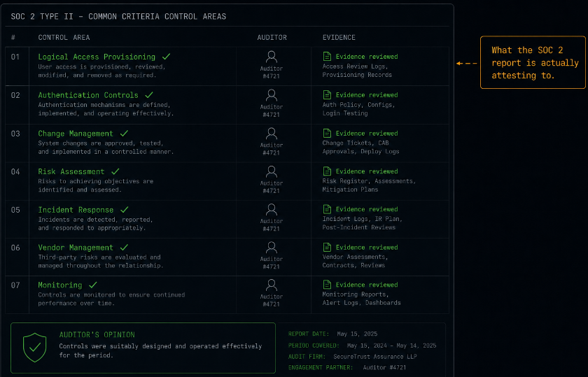Click the checkmark beside Monitoring
588x377 pixels.
tap(93, 285)
